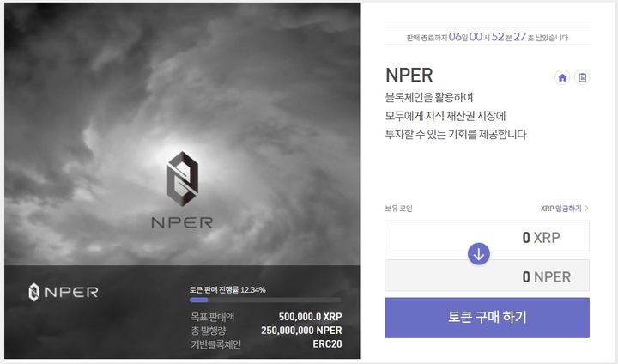Focus the NPER amount output field
Screen dimensions: 618x364
click(488, 276)
